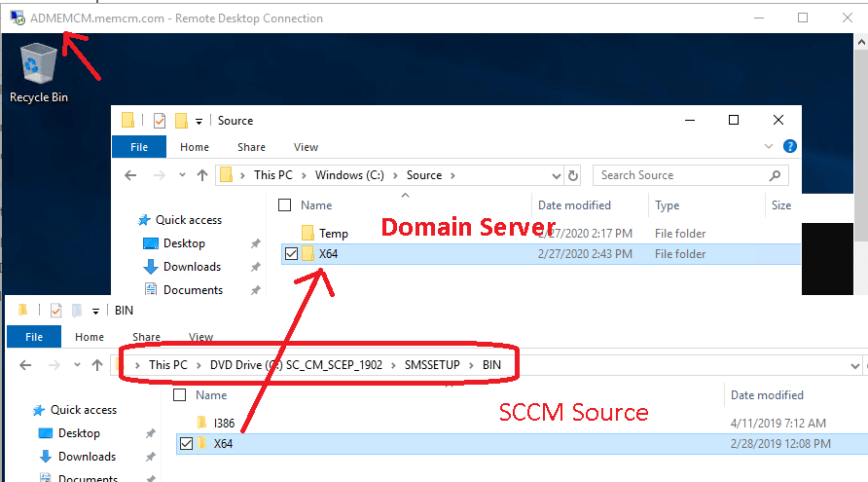Click pin icon beside Downloads in Source sidebar
Image resolution: width=868 pixels, height=482 pixels.
tap(255, 267)
